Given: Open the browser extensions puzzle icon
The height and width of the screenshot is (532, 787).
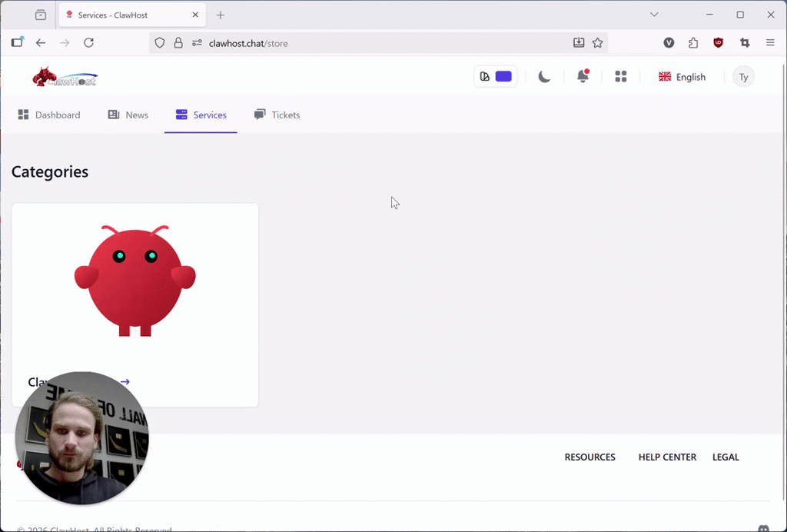Looking at the screenshot, I should click(693, 43).
